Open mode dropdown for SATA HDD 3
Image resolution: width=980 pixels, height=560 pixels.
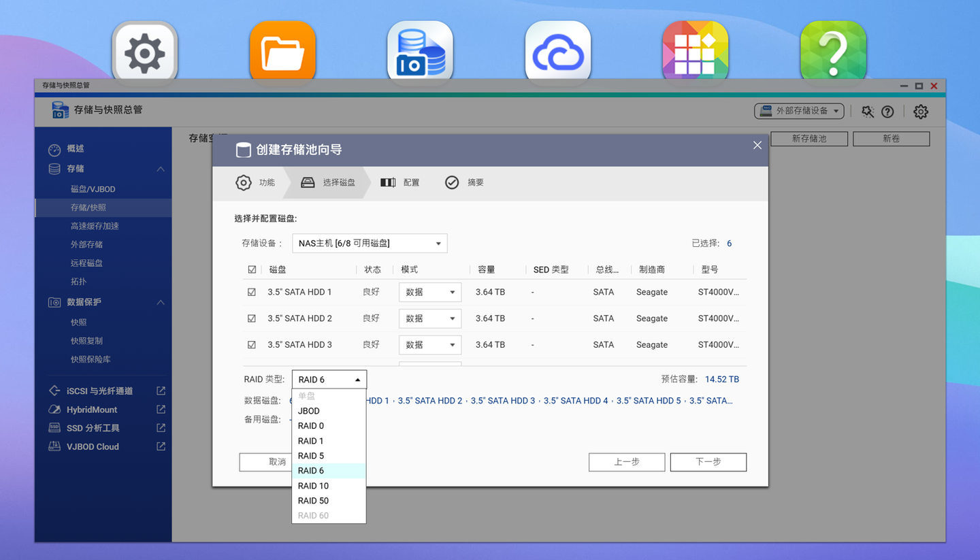click(430, 345)
